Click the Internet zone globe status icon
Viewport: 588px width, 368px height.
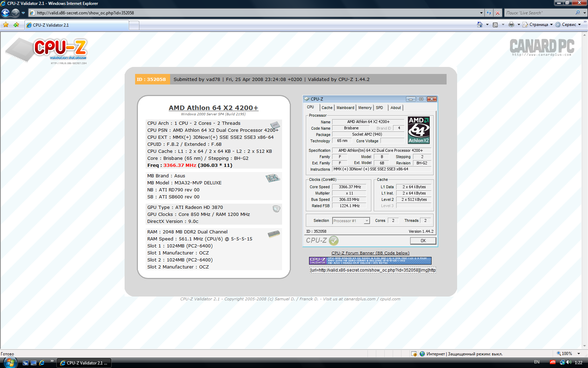point(422,354)
